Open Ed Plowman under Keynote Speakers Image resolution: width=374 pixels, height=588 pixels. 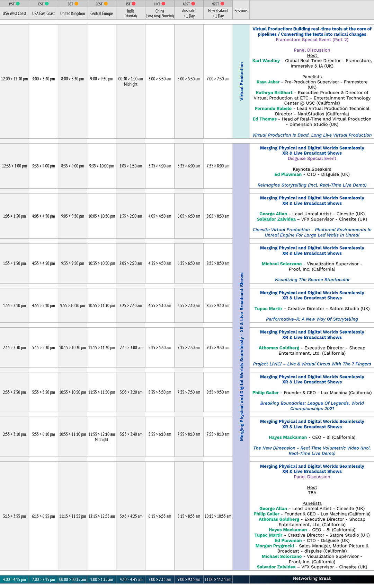pyautogui.click(x=288, y=174)
